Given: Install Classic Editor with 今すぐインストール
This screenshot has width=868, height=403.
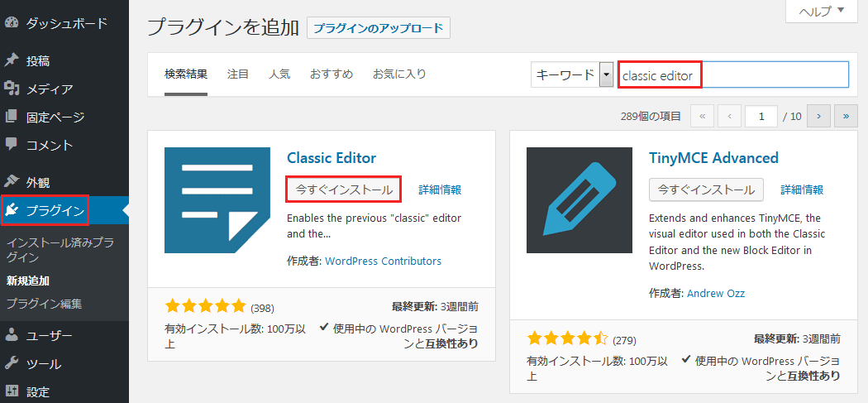Looking at the screenshot, I should pyautogui.click(x=344, y=190).
